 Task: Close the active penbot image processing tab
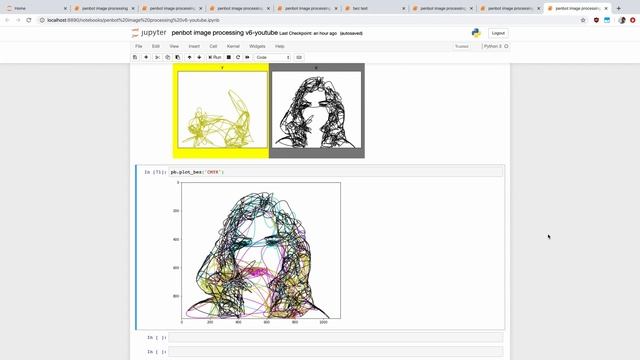point(606,8)
